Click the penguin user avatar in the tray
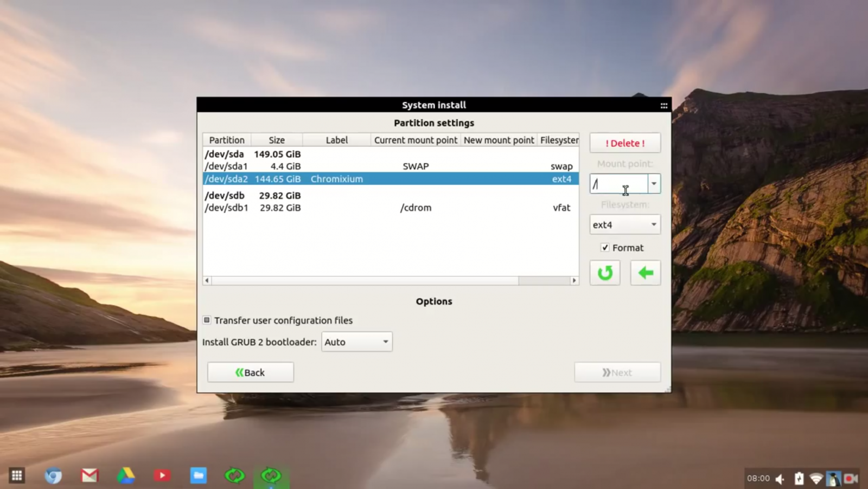The image size is (868, 489). (x=833, y=478)
